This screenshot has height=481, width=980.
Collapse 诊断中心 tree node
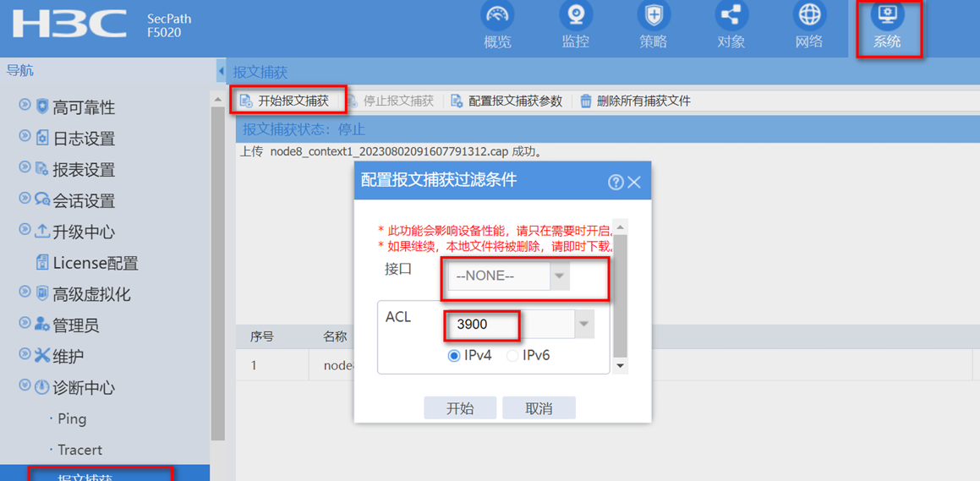coord(25,386)
